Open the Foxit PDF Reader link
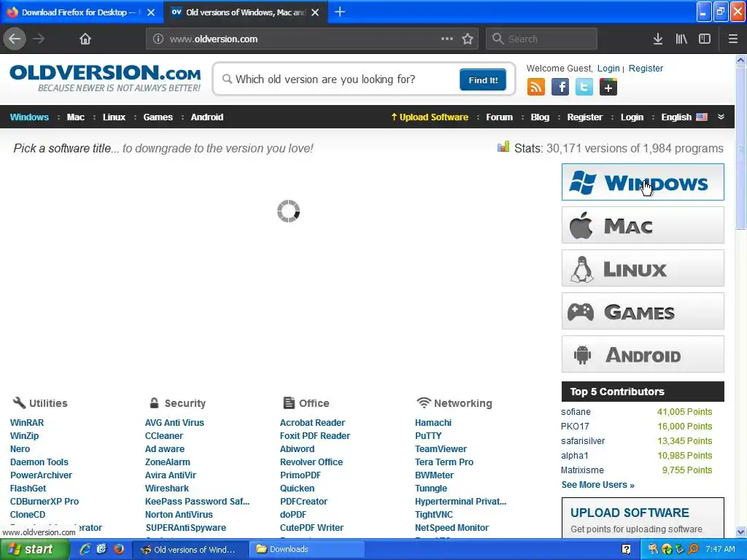 (x=315, y=436)
